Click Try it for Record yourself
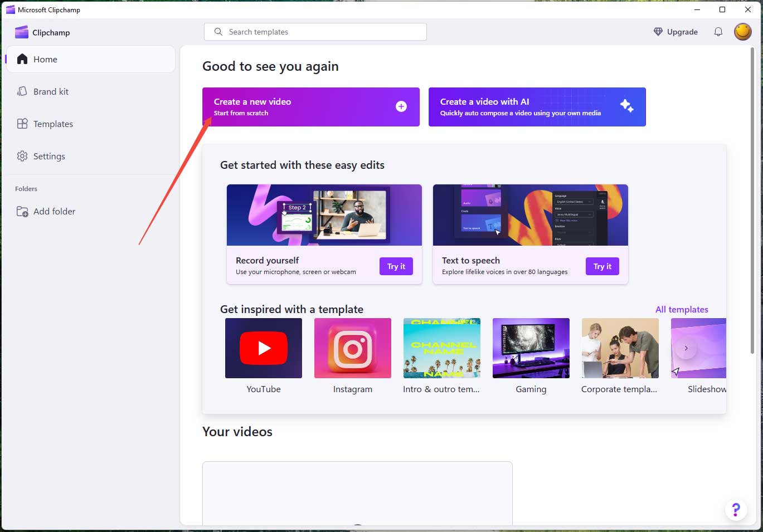 click(x=396, y=266)
